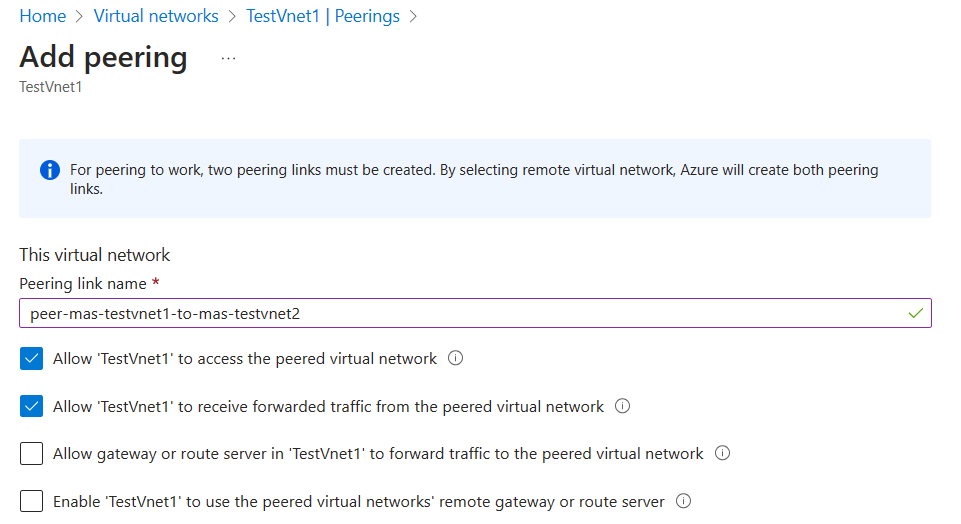Navigate to TestVnet1 | Peerings breadcrumb
Image resolution: width=961 pixels, height=524 pixels.
(323, 16)
